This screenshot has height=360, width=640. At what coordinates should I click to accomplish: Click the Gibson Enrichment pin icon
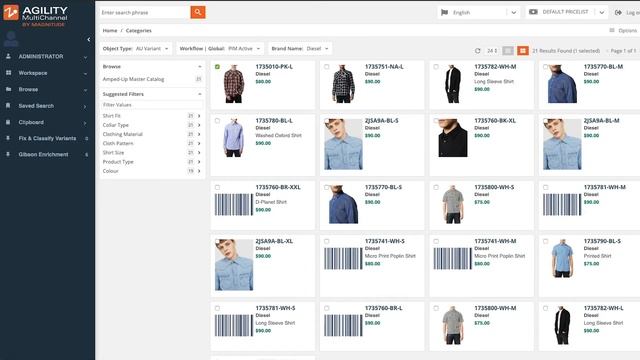[x=8, y=154]
